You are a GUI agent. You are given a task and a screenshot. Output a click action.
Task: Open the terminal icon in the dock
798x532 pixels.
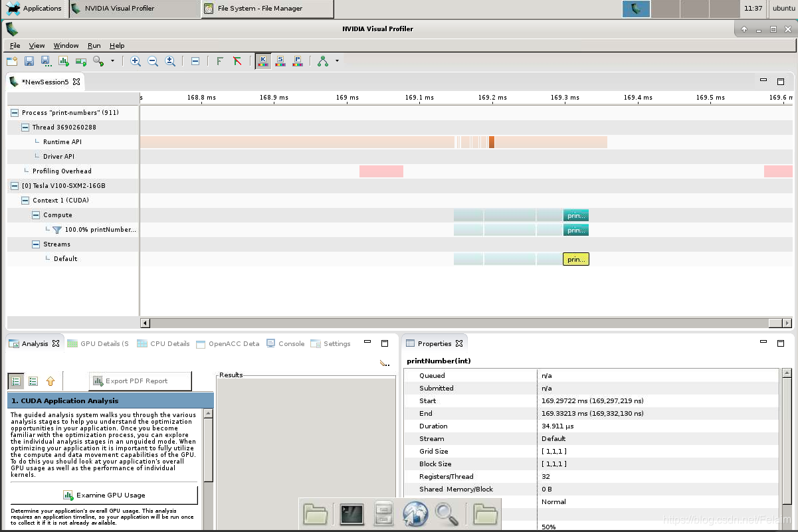click(x=352, y=514)
